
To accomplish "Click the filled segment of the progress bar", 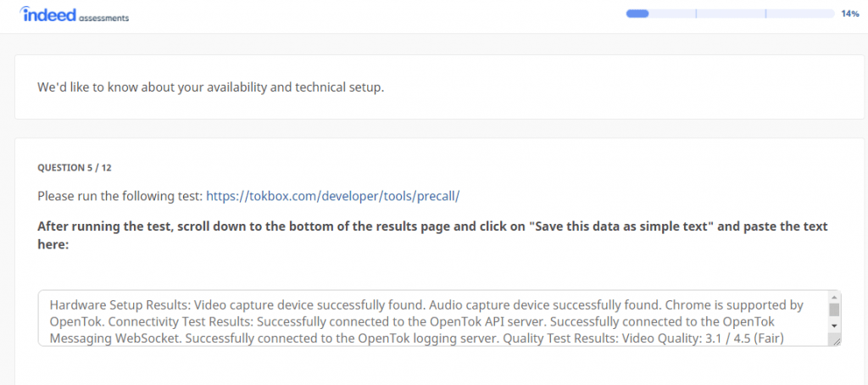I will click(637, 14).
